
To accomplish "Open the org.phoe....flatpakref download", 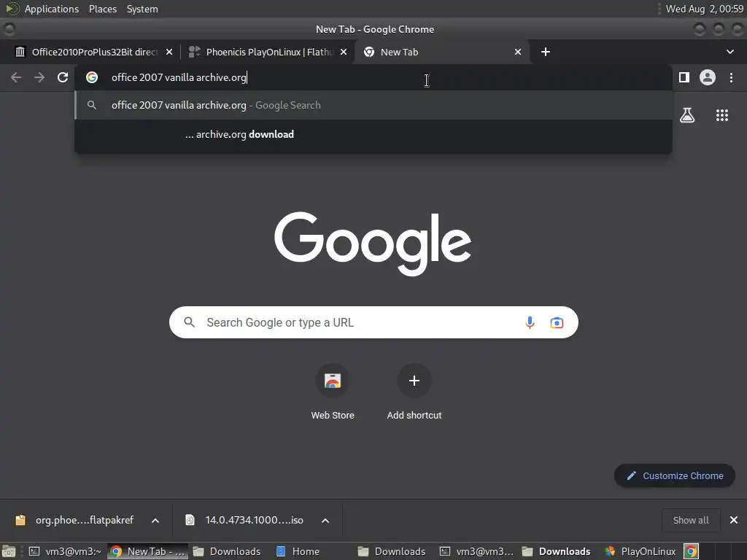I will click(x=85, y=520).
